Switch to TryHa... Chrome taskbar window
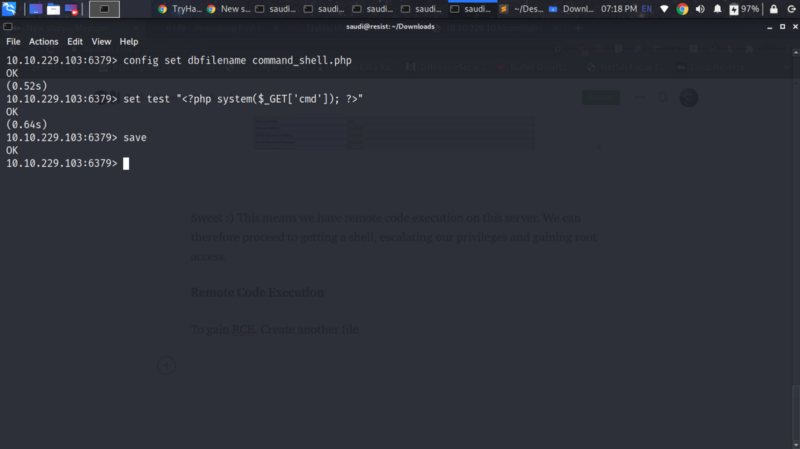This screenshot has width=800, height=449. click(x=180, y=9)
